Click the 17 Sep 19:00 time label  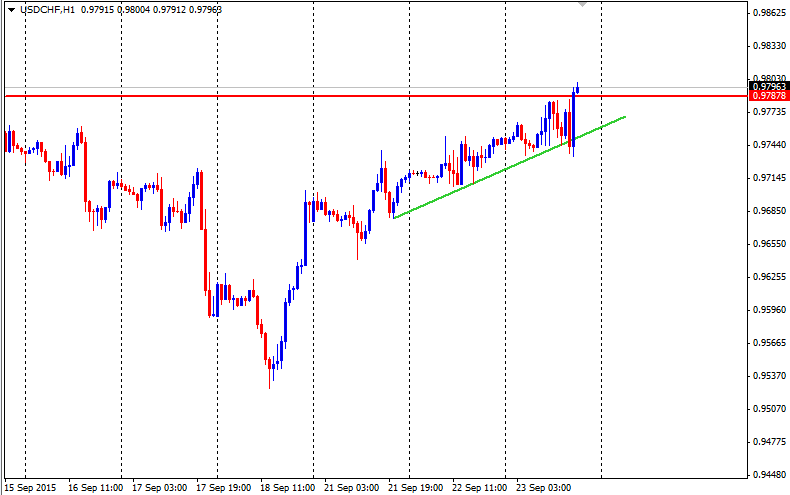pyautogui.click(x=223, y=488)
